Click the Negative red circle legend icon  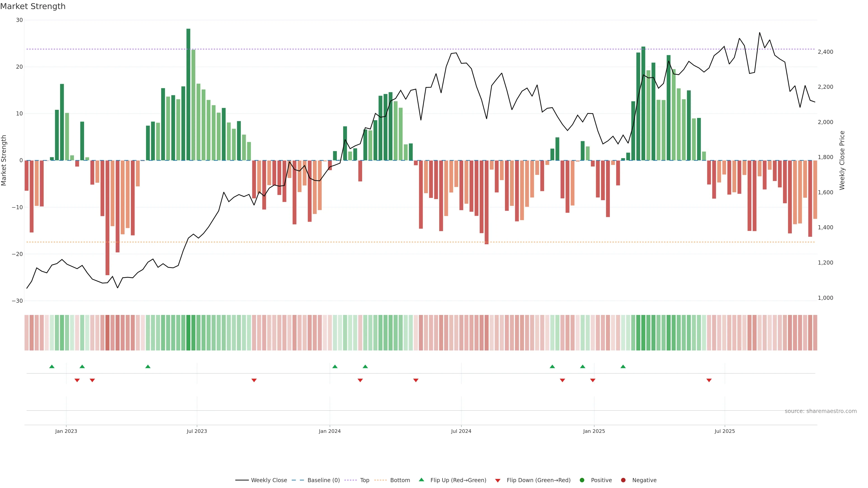pyautogui.click(x=623, y=480)
